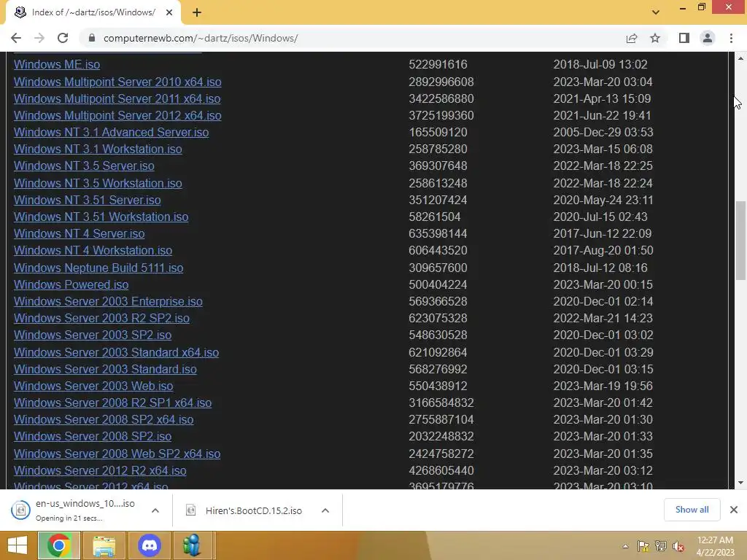
Task: Share this page icon
Action: point(632,38)
